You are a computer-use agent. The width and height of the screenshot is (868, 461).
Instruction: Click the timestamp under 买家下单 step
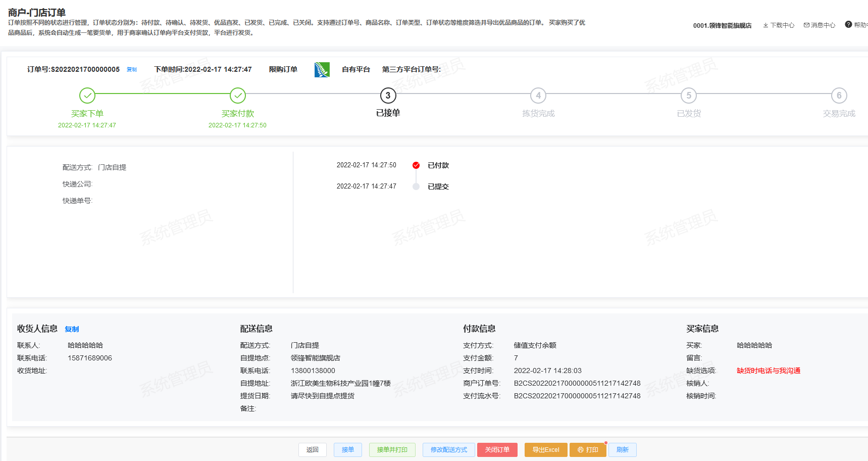(87, 125)
